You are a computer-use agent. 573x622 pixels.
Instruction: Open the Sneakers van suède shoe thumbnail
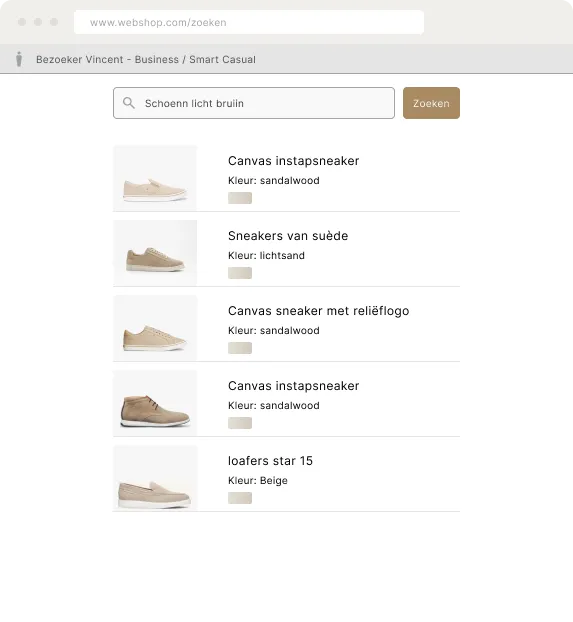[x=155, y=253]
